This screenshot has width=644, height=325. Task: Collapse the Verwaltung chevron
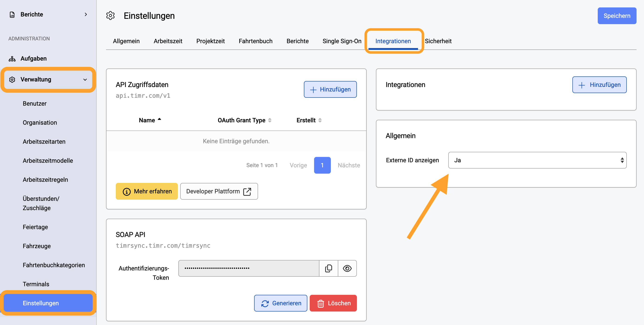pos(85,80)
